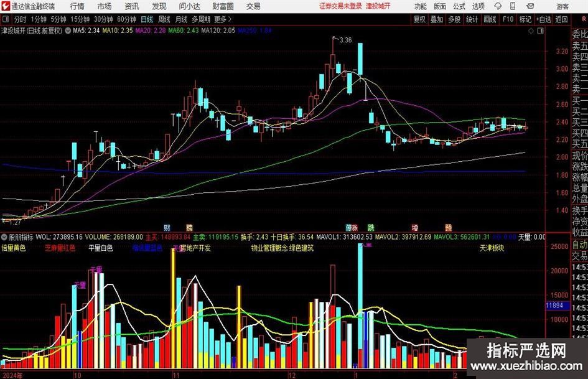Open the 行情 menu
This screenshot has height=379, width=588.
(x=77, y=6)
